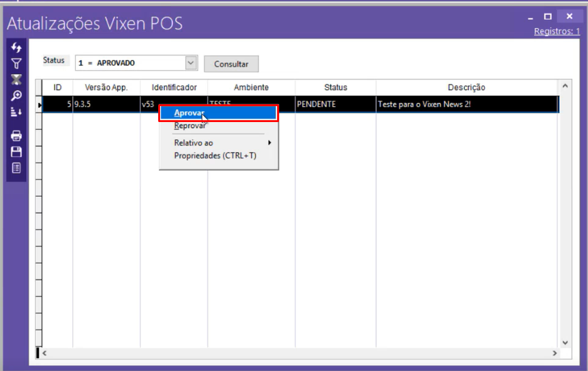Open the report document icon in sidebar
The image size is (588, 371).
pos(17,167)
